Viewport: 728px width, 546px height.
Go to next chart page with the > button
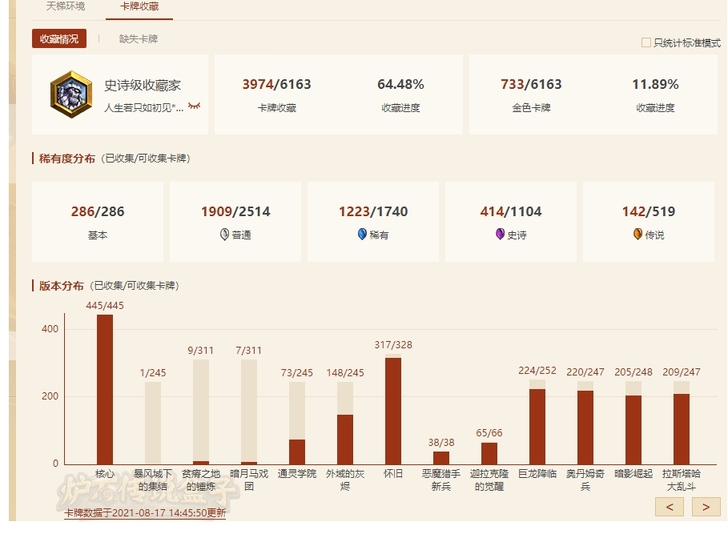pyautogui.click(x=706, y=507)
